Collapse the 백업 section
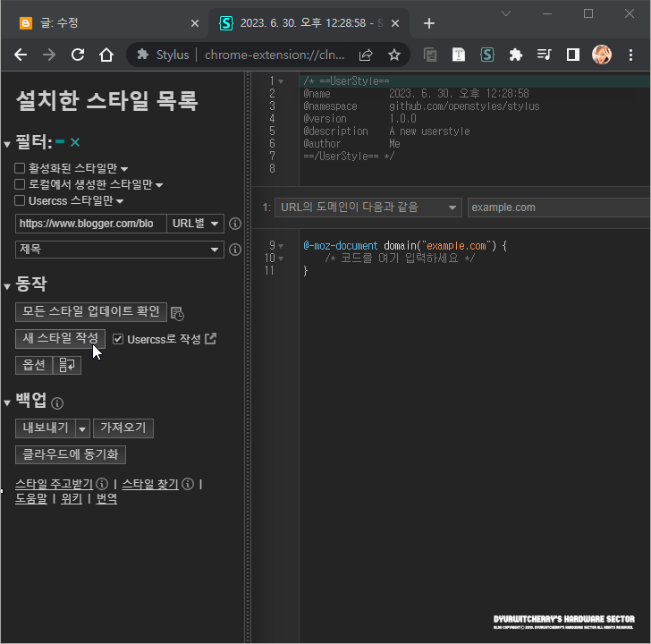The image size is (651, 644). pos(7,402)
